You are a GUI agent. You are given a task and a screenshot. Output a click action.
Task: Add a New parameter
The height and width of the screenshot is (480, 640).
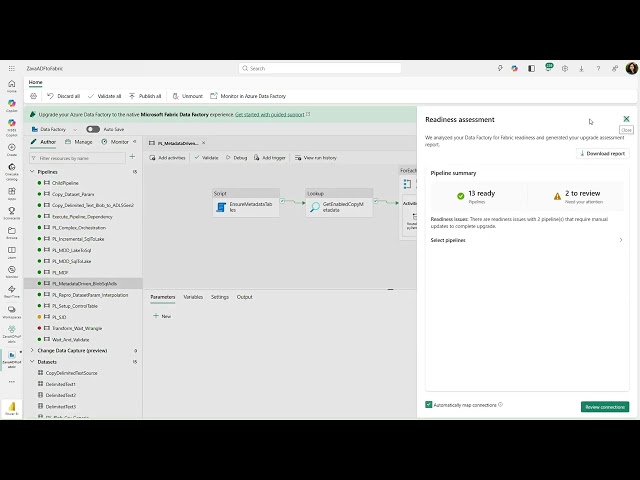[x=162, y=316]
